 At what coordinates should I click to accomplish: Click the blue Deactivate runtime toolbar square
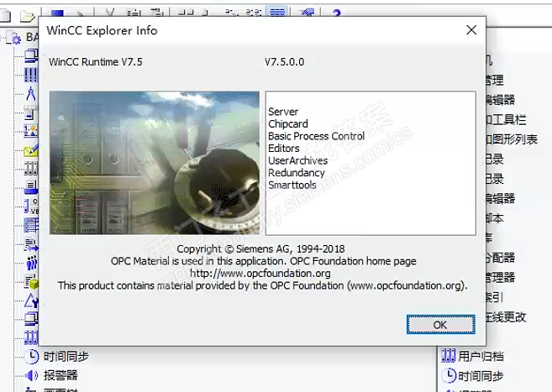57,13
